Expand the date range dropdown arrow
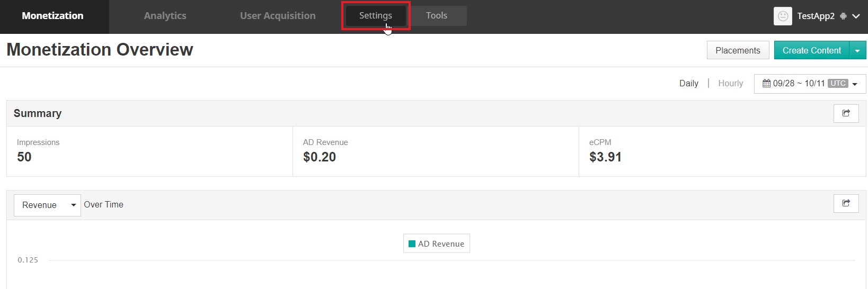The width and height of the screenshot is (868, 289). coord(855,84)
